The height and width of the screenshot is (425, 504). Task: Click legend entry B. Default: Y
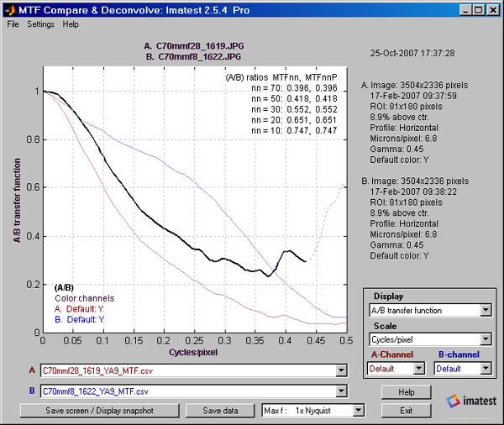click(x=80, y=319)
